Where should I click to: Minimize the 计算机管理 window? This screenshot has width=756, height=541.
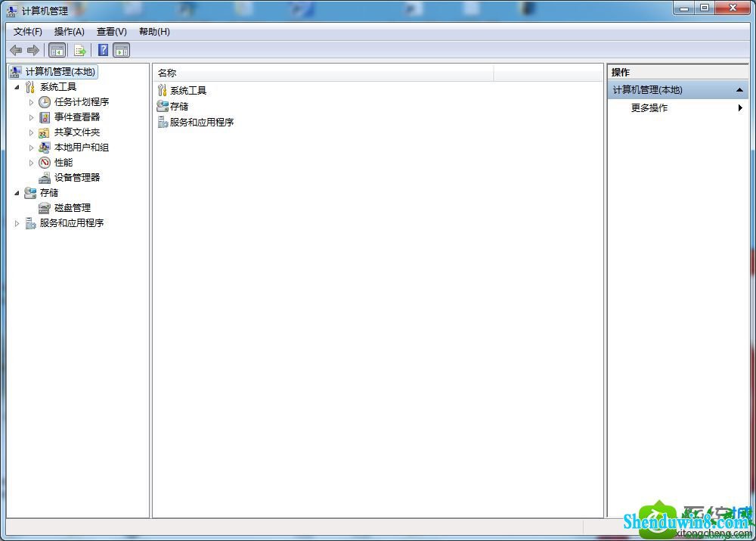pyautogui.click(x=683, y=8)
